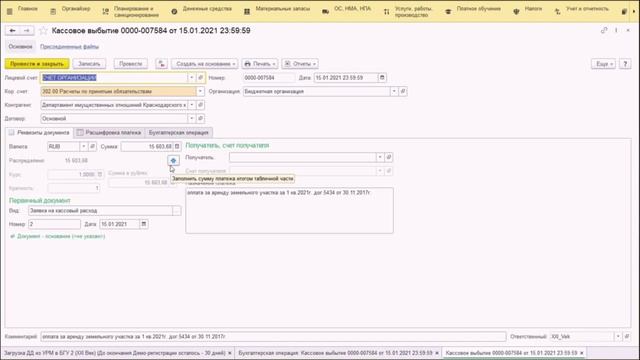Viewport: 640px width, 360px height.
Task: Open the Отчеты dropdown menu
Action: [300, 64]
